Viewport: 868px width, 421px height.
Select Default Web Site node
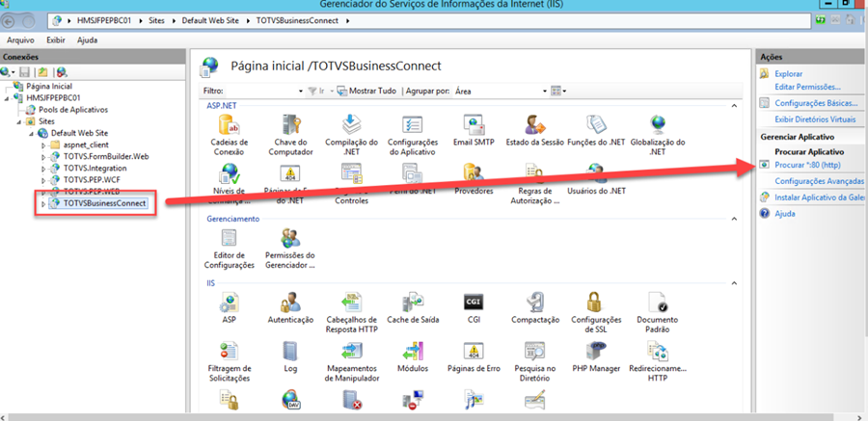coord(80,133)
